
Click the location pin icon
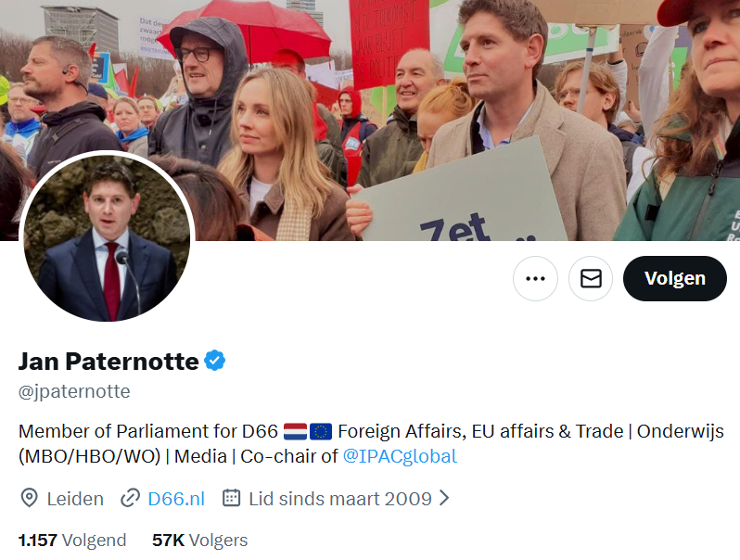click(x=30, y=498)
